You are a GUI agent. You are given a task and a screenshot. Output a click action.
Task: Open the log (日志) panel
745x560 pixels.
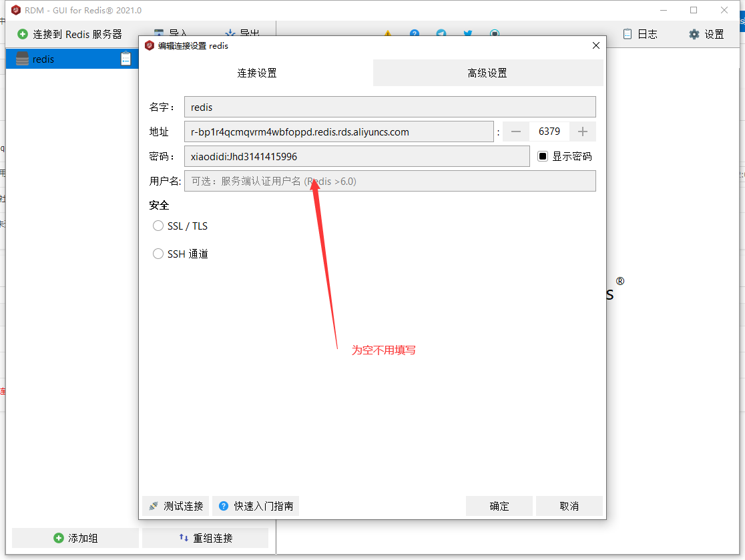pyautogui.click(x=640, y=34)
